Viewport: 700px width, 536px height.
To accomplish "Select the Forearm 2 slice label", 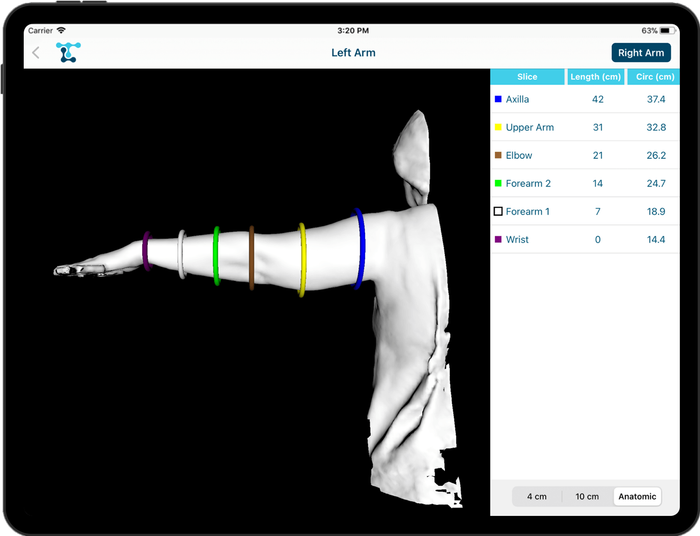I will [x=528, y=183].
